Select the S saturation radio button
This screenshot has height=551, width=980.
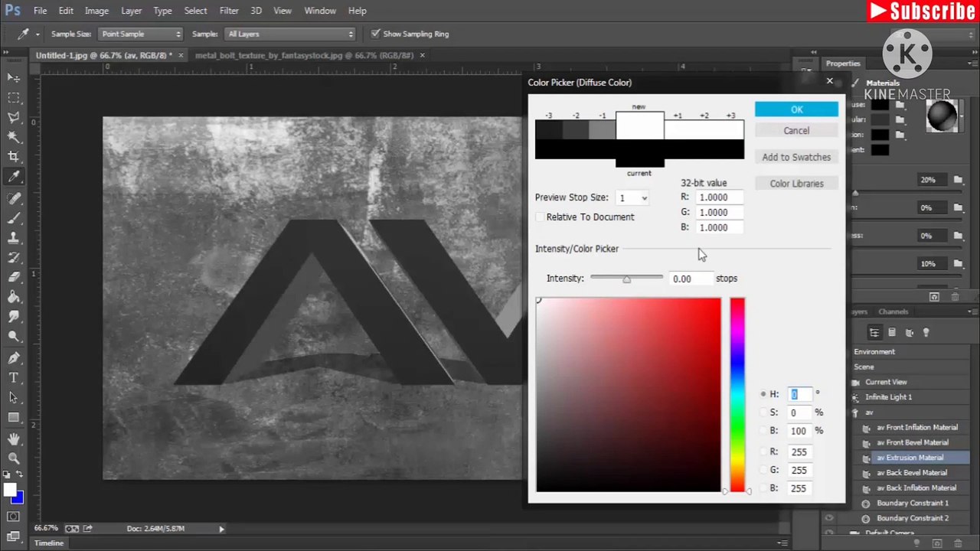click(x=763, y=412)
